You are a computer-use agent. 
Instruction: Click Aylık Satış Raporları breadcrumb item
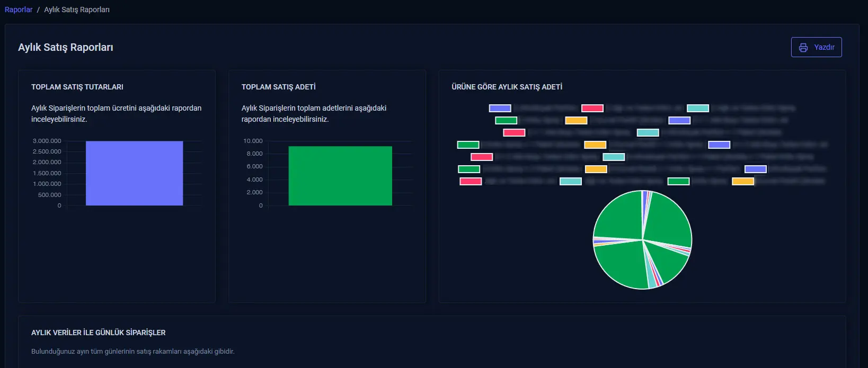[x=77, y=10]
